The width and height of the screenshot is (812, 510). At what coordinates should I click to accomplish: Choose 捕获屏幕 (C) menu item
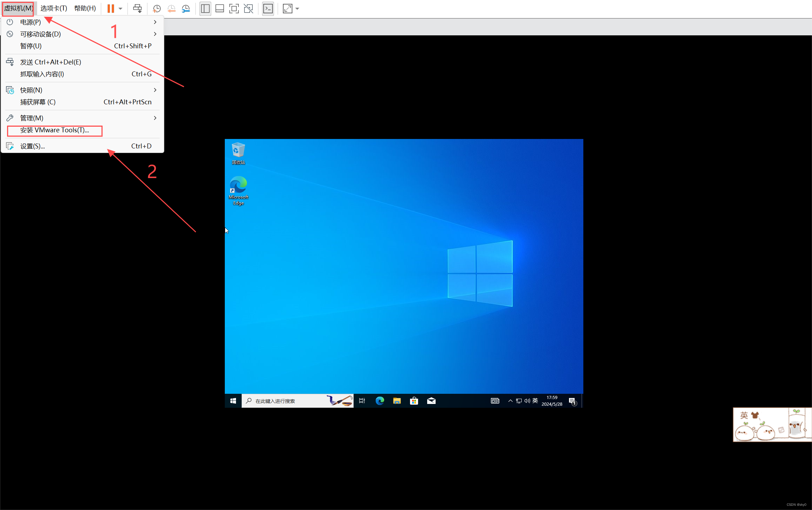(x=38, y=102)
